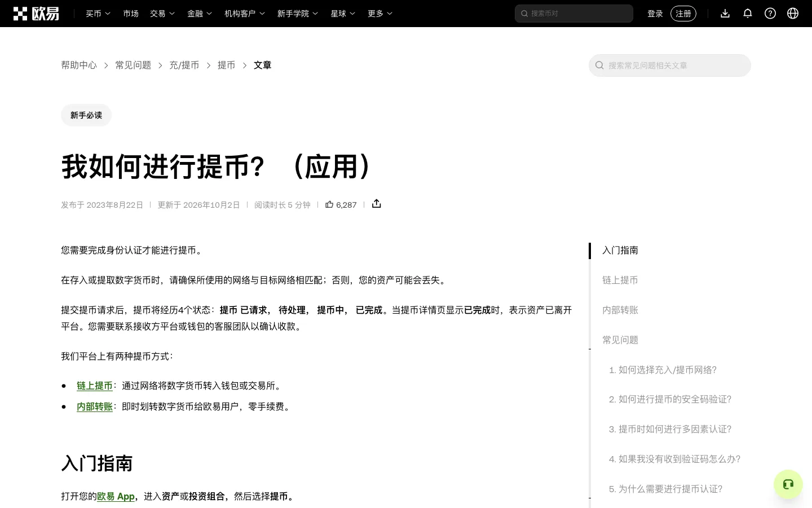
Task: Jump to 入门指南 in table of contents
Action: (x=620, y=251)
